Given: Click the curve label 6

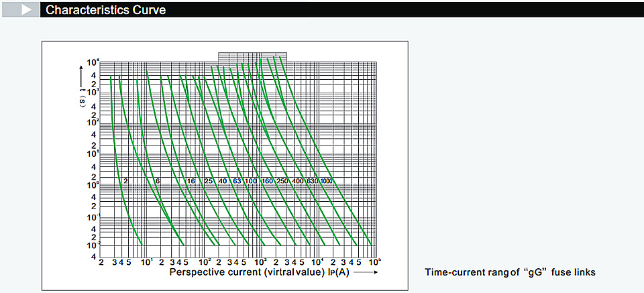Looking at the screenshot, I should pyautogui.click(x=157, y=181).
